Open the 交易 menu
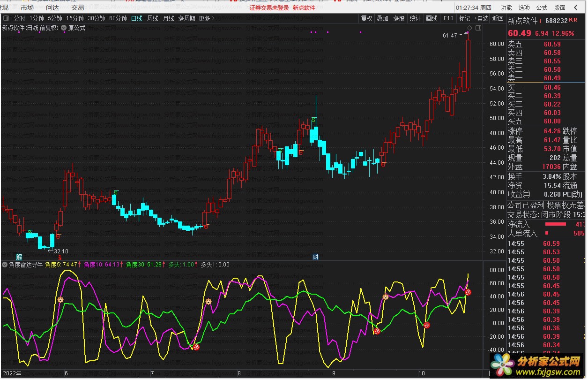The image size is (588, 380). tap(78, 8)
